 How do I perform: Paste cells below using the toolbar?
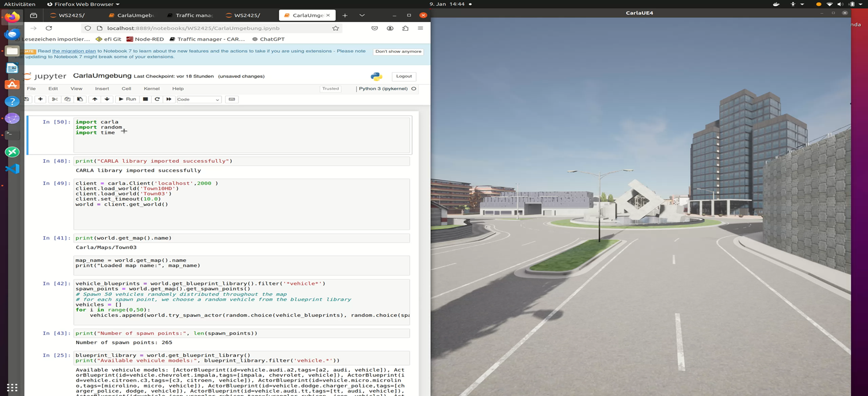coord(80,99)
